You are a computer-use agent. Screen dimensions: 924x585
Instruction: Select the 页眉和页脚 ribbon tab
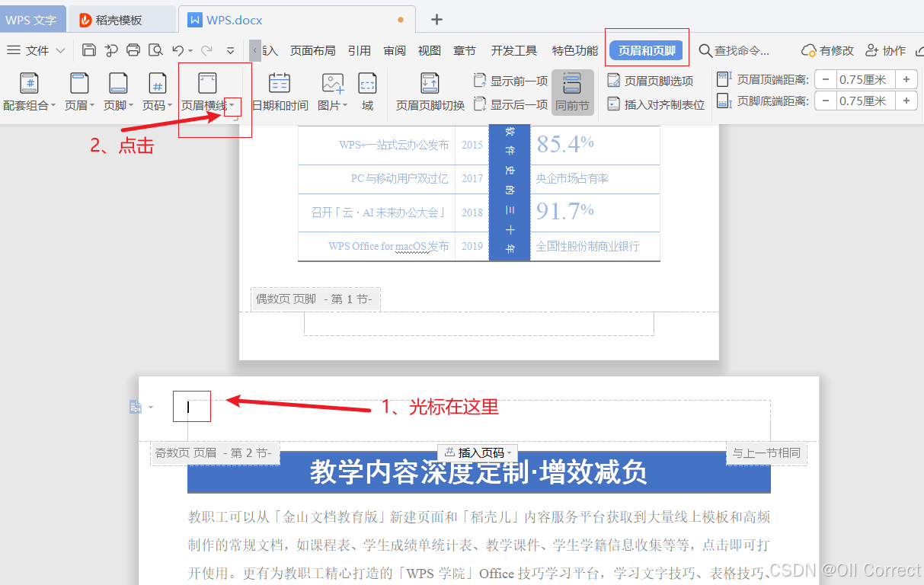(x=647, y=51)
